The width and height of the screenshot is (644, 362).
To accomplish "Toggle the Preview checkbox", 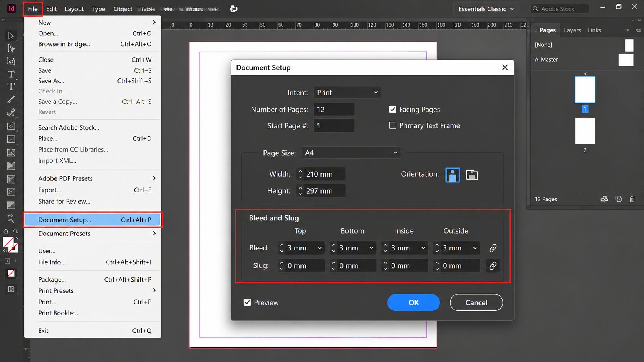I will click(x=247, y=302).
